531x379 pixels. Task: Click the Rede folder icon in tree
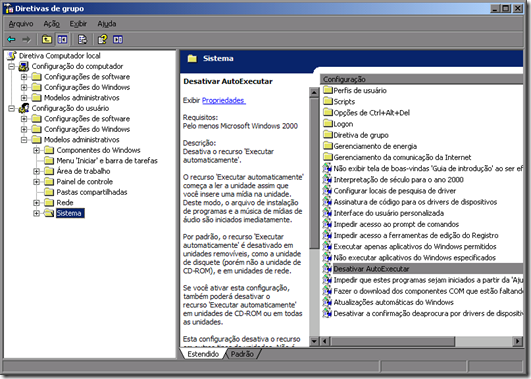point(49,203)
